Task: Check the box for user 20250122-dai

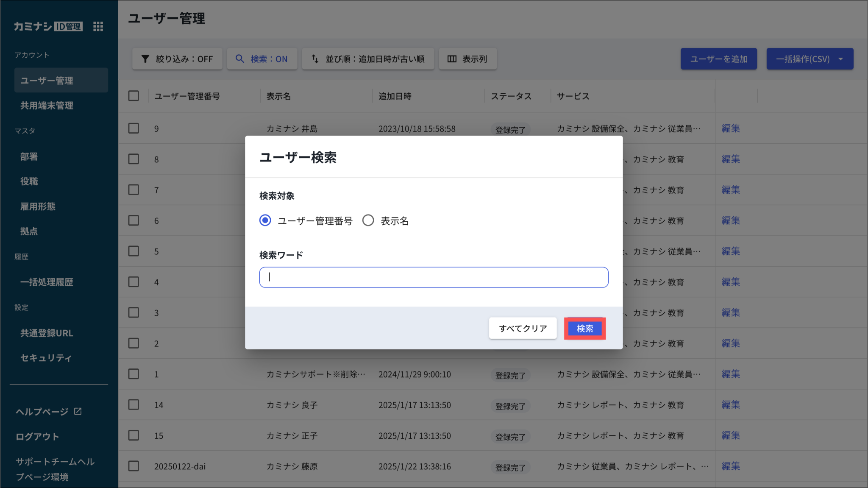Action: [134, 466]
